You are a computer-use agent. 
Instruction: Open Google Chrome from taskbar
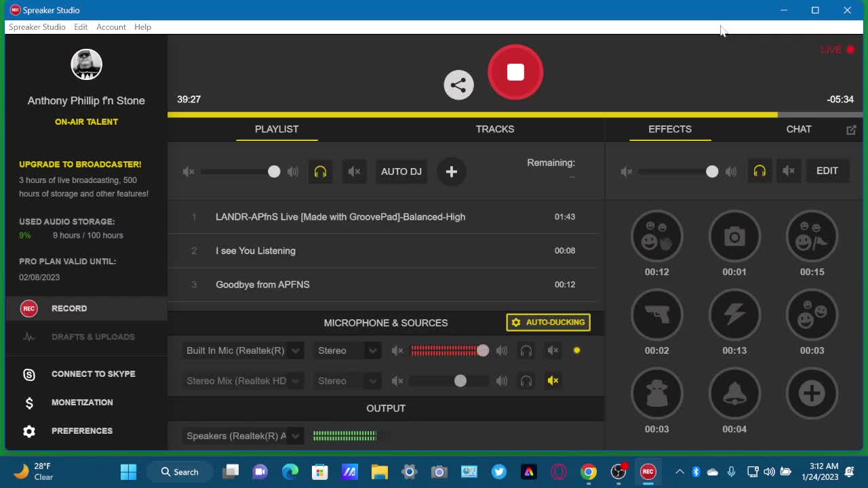pyautogui.click(x=589, y=472)
